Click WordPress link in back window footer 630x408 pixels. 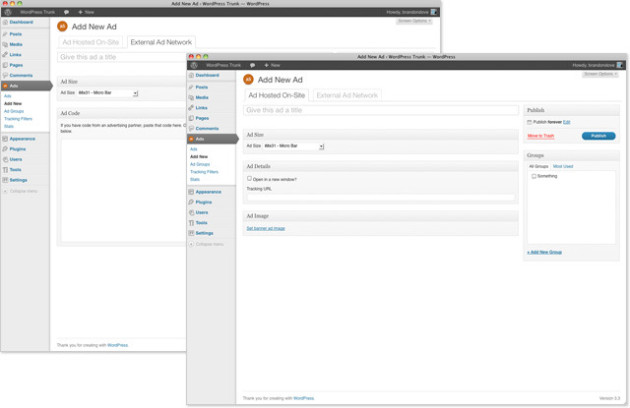click(x=118, y=345)
